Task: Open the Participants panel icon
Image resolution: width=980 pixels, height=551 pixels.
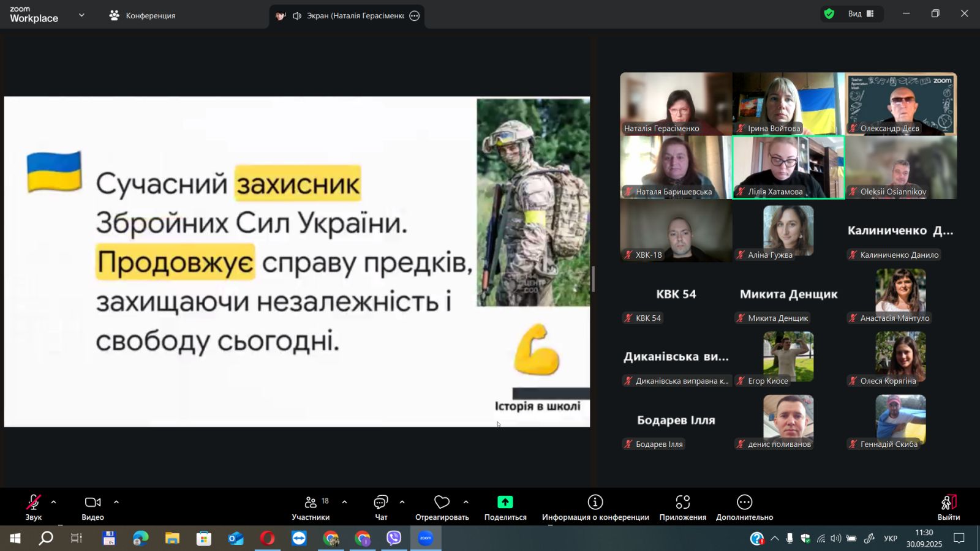Action: pos(311,503)
